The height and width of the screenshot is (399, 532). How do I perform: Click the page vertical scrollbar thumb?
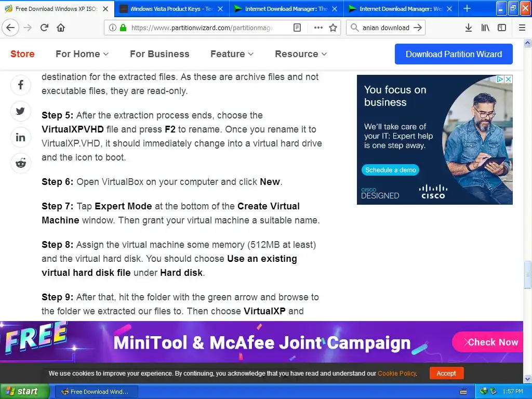(527, 274)
